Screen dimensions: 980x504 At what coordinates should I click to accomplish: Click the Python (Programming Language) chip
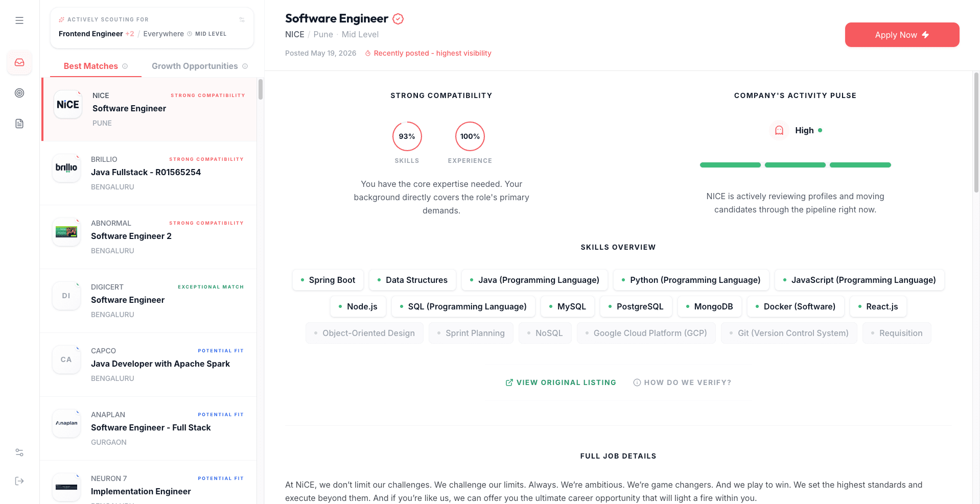691,280
